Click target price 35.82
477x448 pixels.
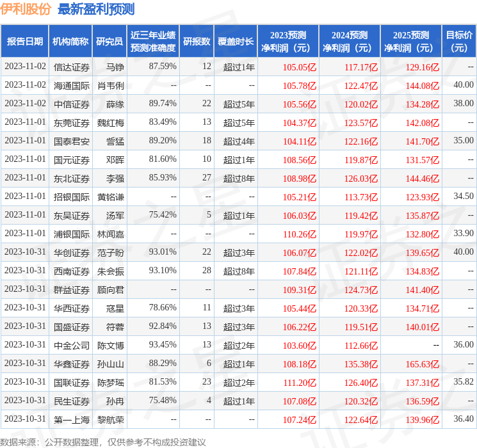[464, 381]
